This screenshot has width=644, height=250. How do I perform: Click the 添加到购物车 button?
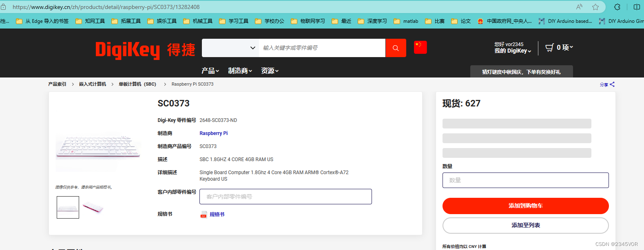pyautogui.click(x=525, y=206)
